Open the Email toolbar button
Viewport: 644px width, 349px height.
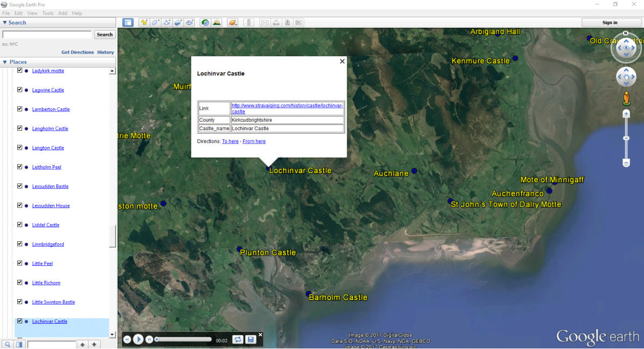click(265, 23)
